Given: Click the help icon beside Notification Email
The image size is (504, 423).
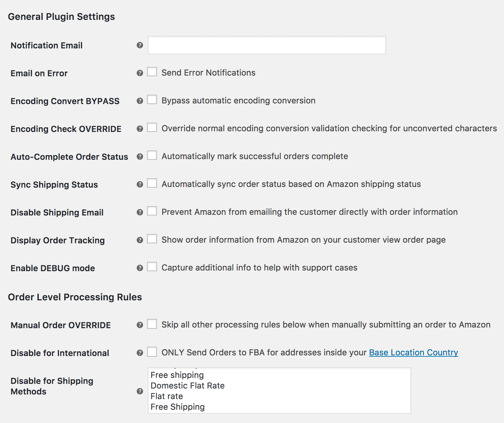Looking at the screenshot, I should (x=139, y=45).
